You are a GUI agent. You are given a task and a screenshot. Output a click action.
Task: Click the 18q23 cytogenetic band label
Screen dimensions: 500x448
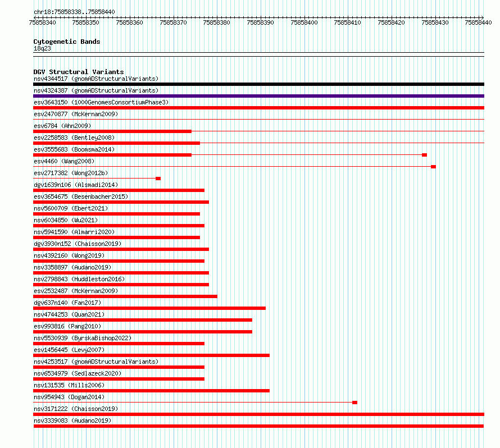coord(42,48)
